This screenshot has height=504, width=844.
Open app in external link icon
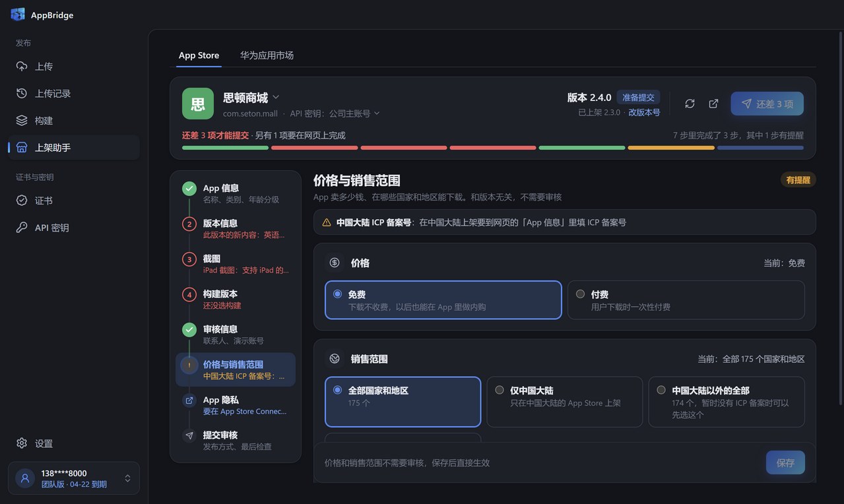pos(713,104)
